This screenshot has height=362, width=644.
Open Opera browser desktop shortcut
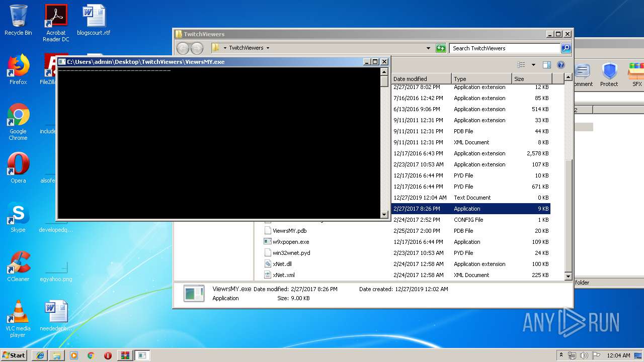pyautogui.click(x=18, y=168)
